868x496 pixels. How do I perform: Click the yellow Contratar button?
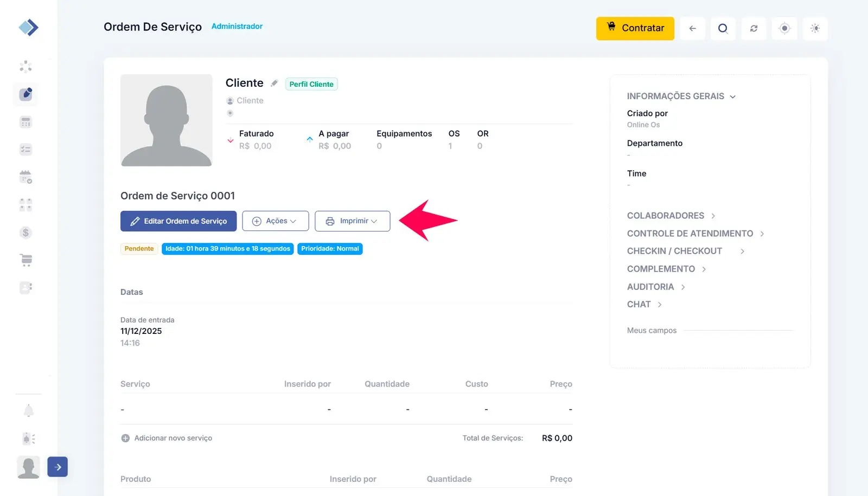click(635, 28)
